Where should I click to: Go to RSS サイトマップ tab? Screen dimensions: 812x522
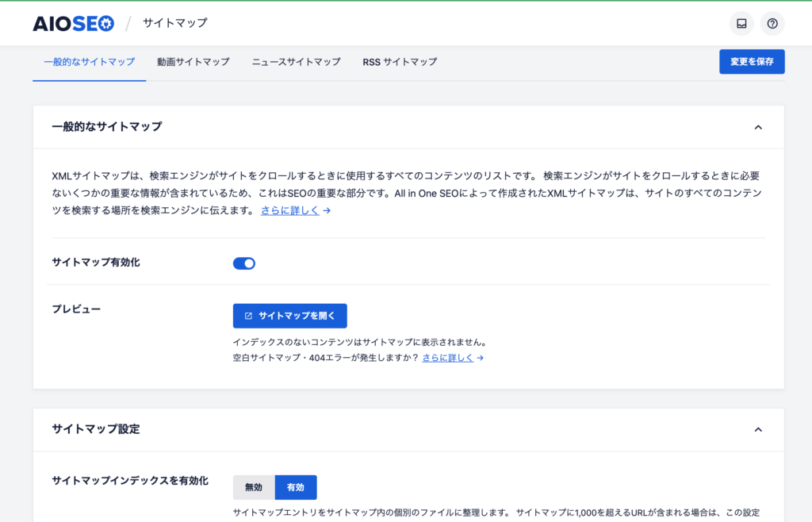tap(400, 62)
